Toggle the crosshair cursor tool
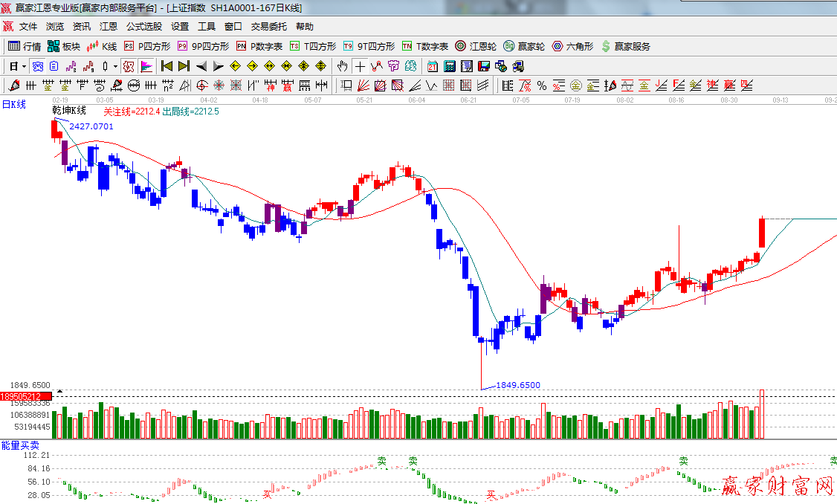The width and height of the screenshot is (837, 504). click(x=360, y=66)
